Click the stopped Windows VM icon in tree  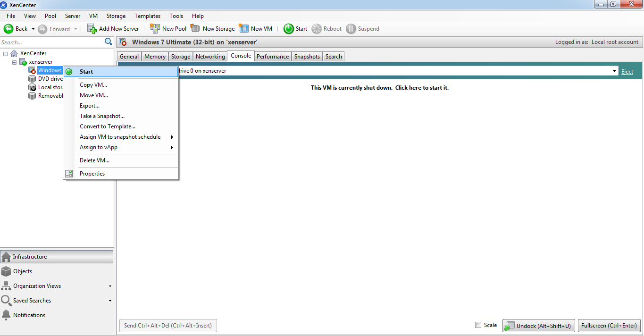(32, 70)
